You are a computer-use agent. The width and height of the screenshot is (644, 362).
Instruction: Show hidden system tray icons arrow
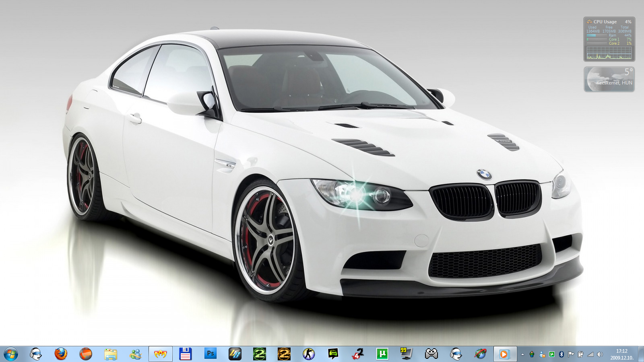pyautogui.click(x=522, y=354)
